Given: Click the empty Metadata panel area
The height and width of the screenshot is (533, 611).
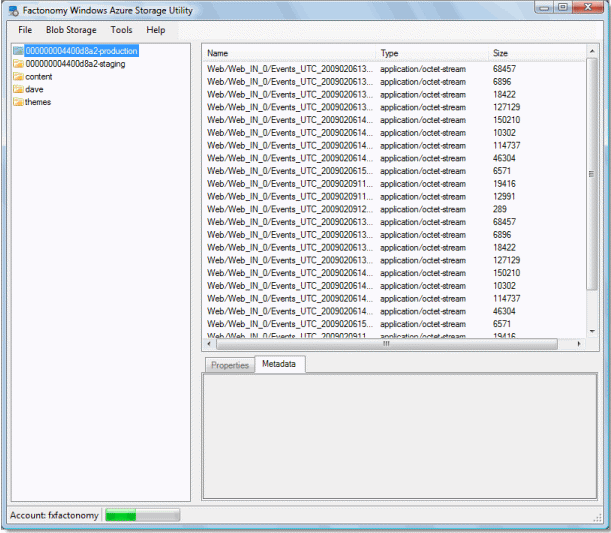Looking at the screenshot, I should [400, 436].
